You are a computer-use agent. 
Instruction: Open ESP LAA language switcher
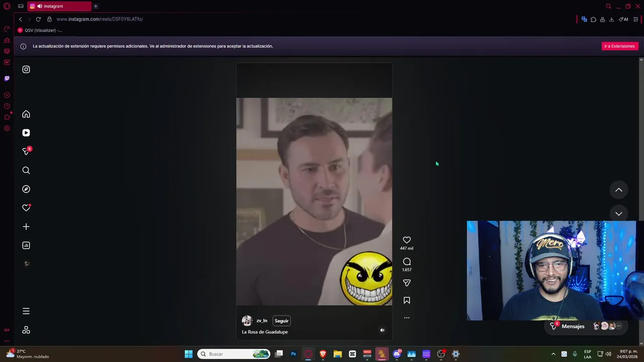coord(588,354)
